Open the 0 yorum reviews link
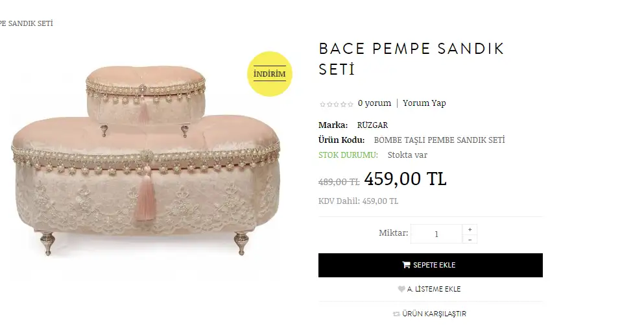Viewport: 644px width, 326px height. pos(374,103)
